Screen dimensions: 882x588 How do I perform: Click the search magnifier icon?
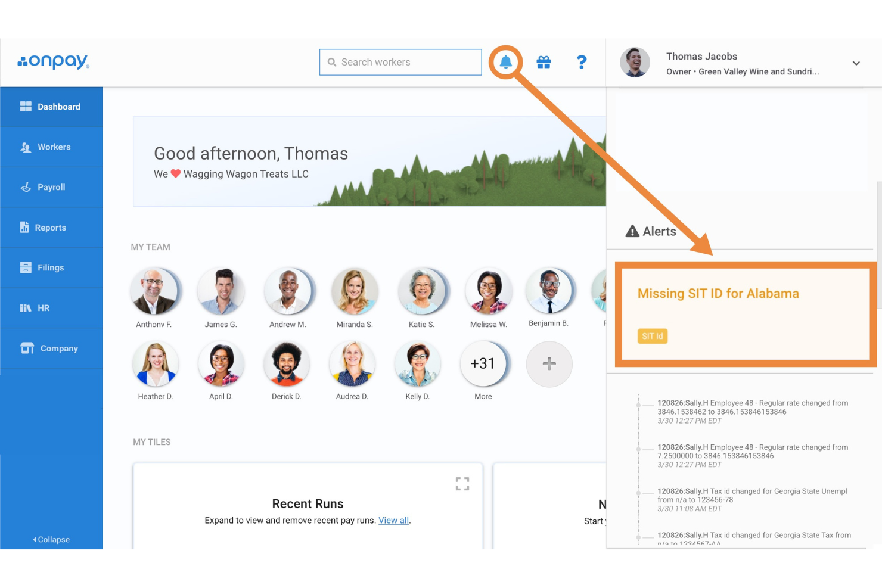click(x=332, y=62)
